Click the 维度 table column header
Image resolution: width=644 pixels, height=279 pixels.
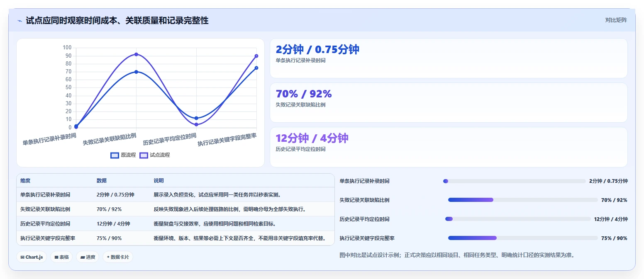25,181
